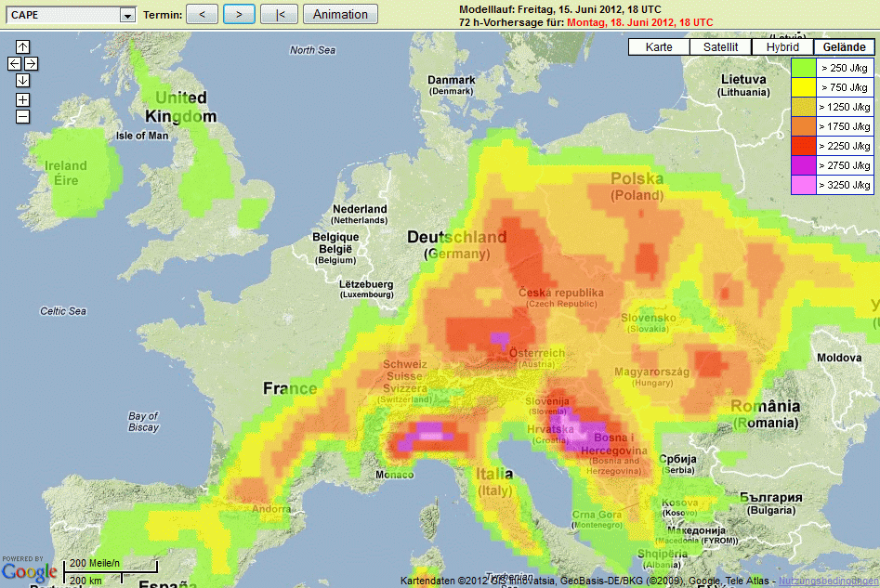Switch to the Satellit map view
This screenshot has height=588, width=880.
point(720,47)
